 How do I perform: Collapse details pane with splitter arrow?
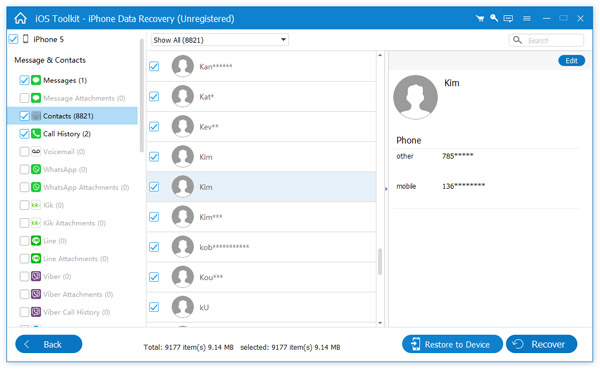(x=386, y=189)
